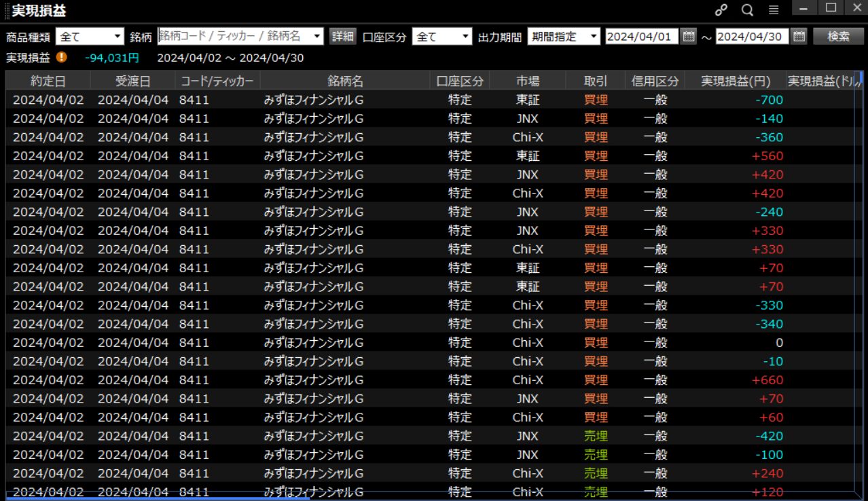This screenshot has width=868, height=501.
Task: Click Chi-X in the +660 row
Action: tap(528, 379)
